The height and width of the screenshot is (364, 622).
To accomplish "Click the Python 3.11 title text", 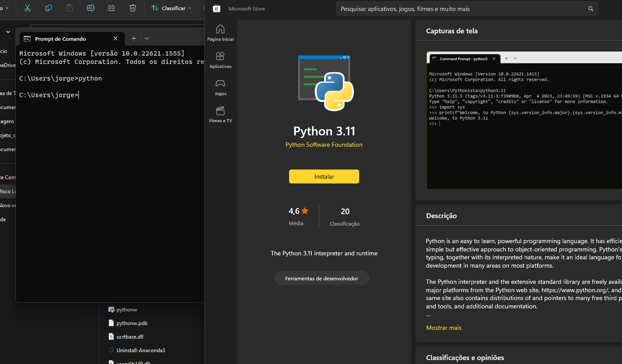I will (x=324, y=131).
